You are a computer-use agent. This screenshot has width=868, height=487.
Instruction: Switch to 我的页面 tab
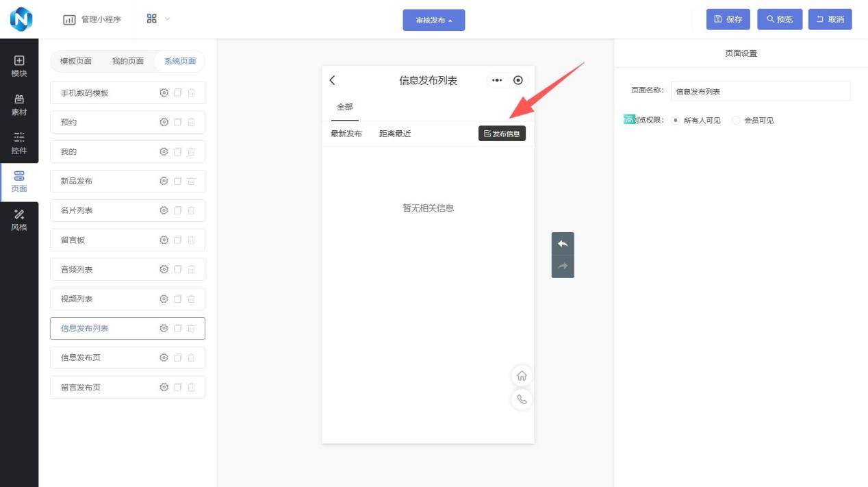128,61
